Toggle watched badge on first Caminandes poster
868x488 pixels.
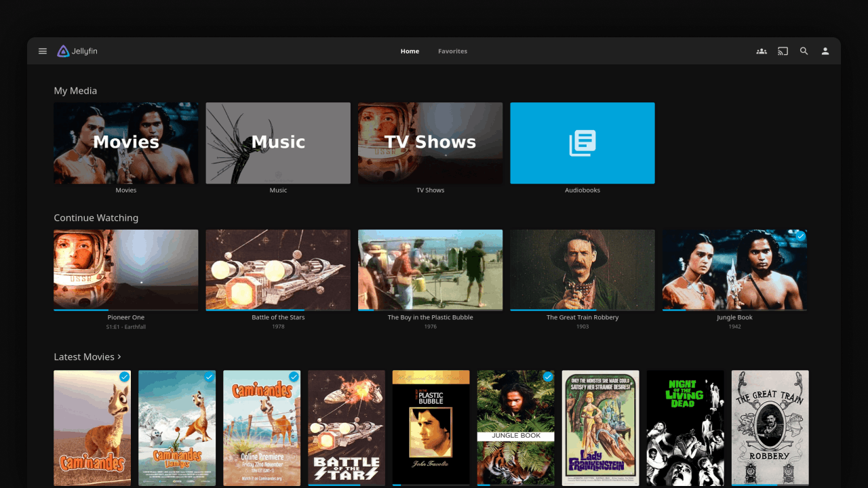(x=124, y=377)
